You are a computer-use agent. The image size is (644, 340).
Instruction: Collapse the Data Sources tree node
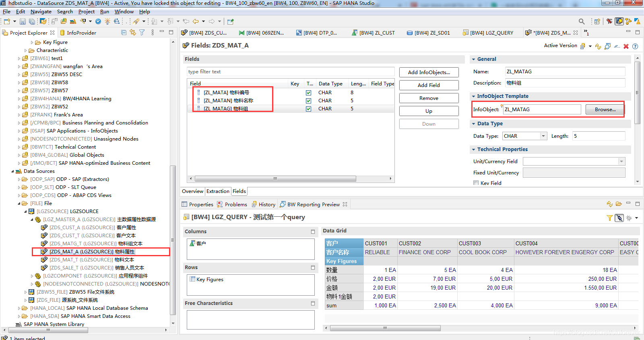pyautogui.click(x=12, y=171)
